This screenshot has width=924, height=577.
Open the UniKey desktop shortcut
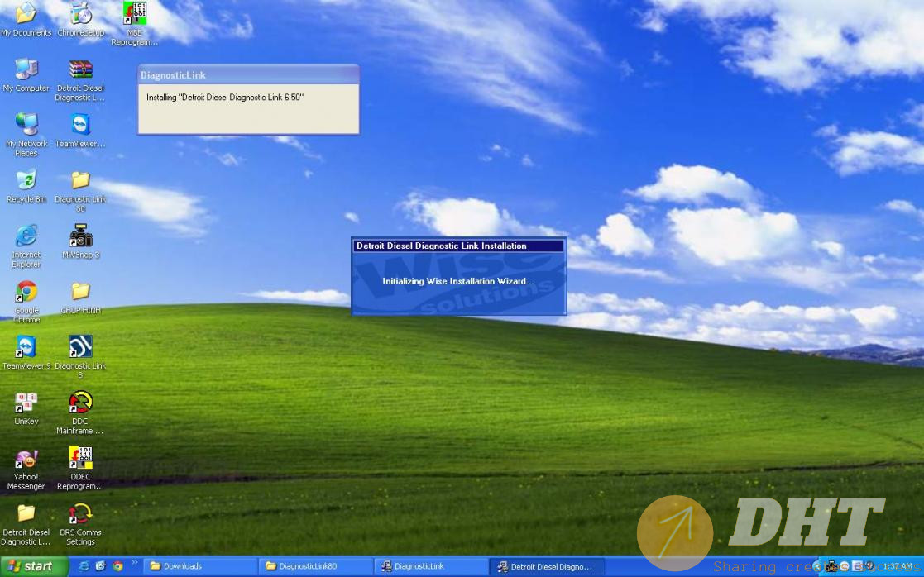click(26, 403)
